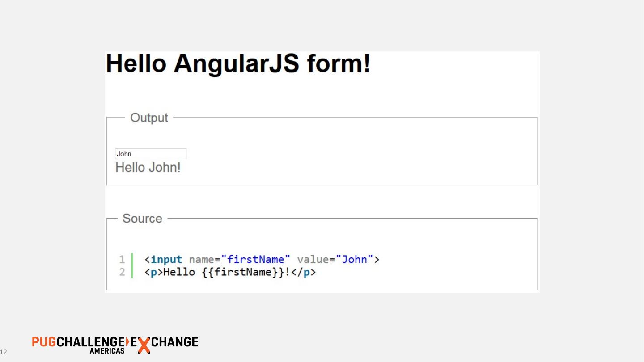Click the "input" tag keyword in source
Image resolution: width=644 pixels, height=362 pixels.
click(x=166, y=259)
